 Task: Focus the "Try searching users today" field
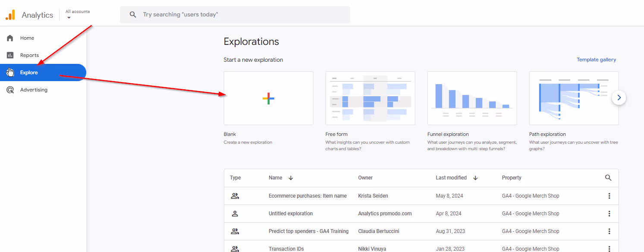(235, 15)
